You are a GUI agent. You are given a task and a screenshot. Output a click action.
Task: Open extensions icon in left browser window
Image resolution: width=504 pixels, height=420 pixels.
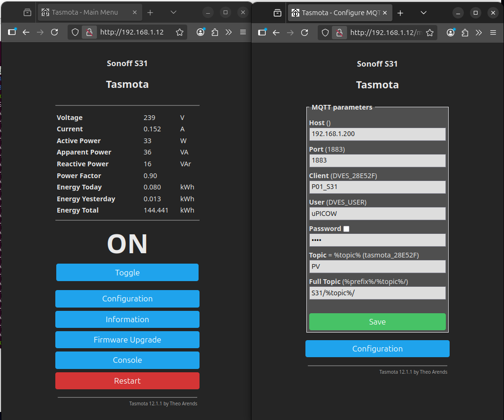[x=215, y=33]
